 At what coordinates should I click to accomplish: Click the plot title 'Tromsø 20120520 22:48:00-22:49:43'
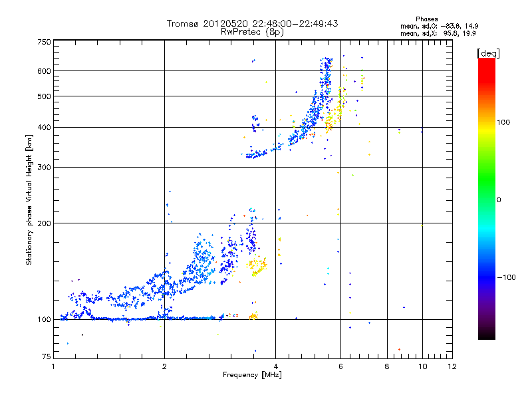252,23
